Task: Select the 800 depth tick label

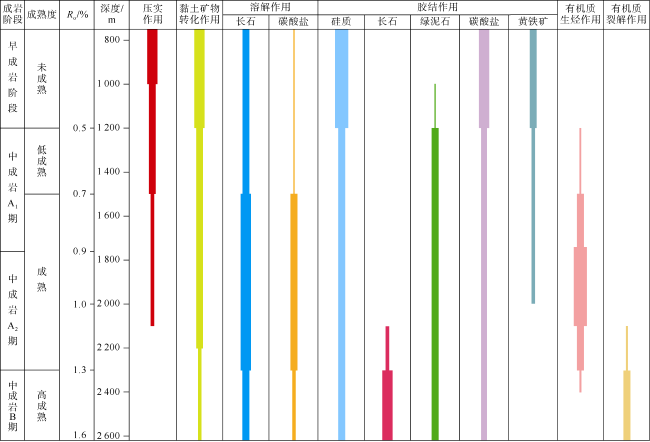Action: click(x=112, y=40)
